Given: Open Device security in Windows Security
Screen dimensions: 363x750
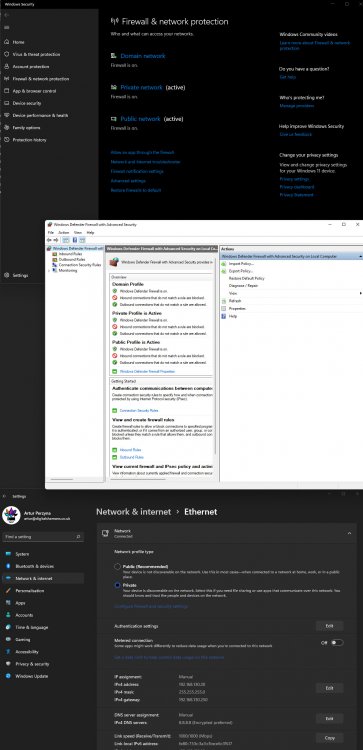Looking at the screenshot, I should tap(27, 103).
